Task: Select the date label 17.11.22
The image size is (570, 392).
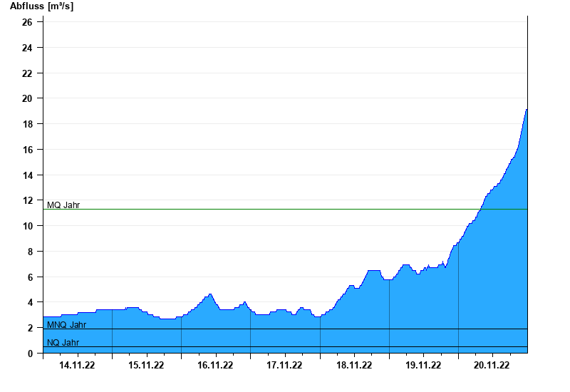Action: [x=284, y=365]
